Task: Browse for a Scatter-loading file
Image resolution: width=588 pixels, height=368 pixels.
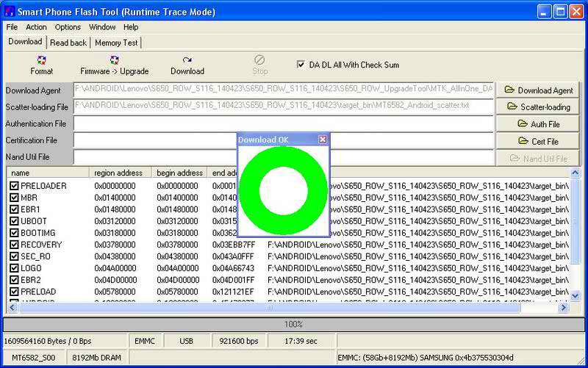Action: 538,107
